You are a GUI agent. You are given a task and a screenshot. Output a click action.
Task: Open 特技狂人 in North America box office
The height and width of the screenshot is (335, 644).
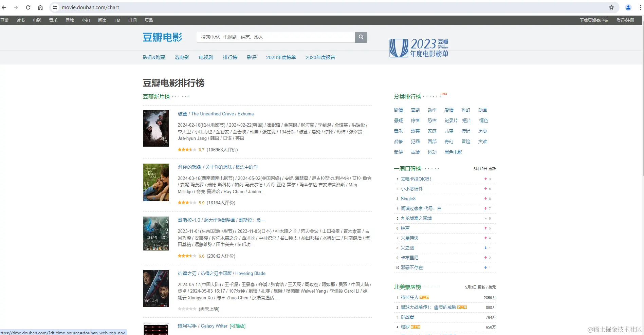[x=409, y=297]
